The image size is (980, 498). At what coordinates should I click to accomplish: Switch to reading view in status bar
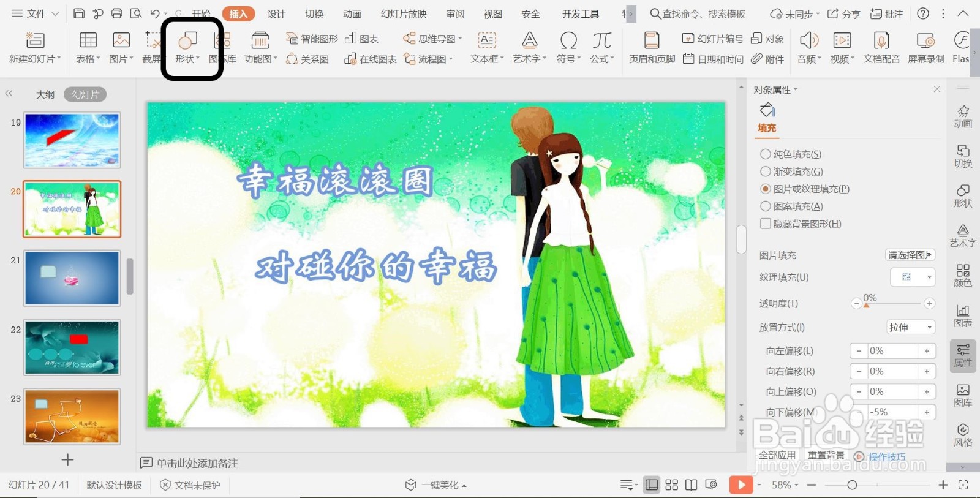691,485
